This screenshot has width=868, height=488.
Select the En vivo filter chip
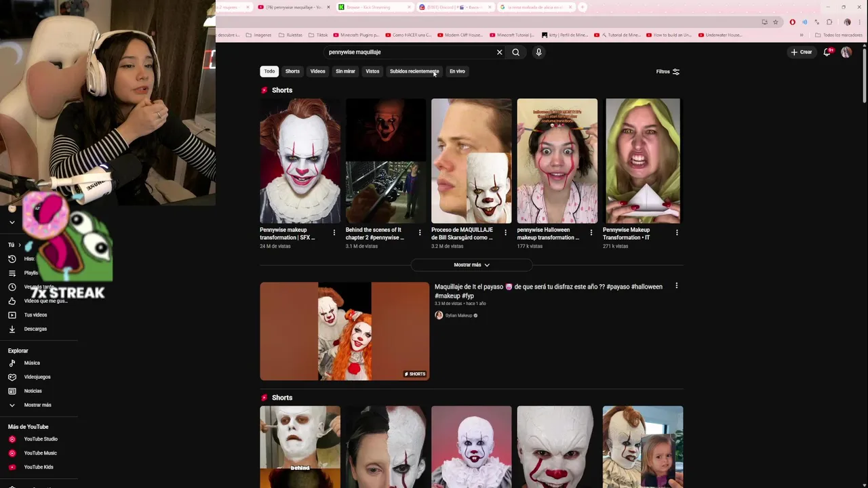tap(457, 71)
